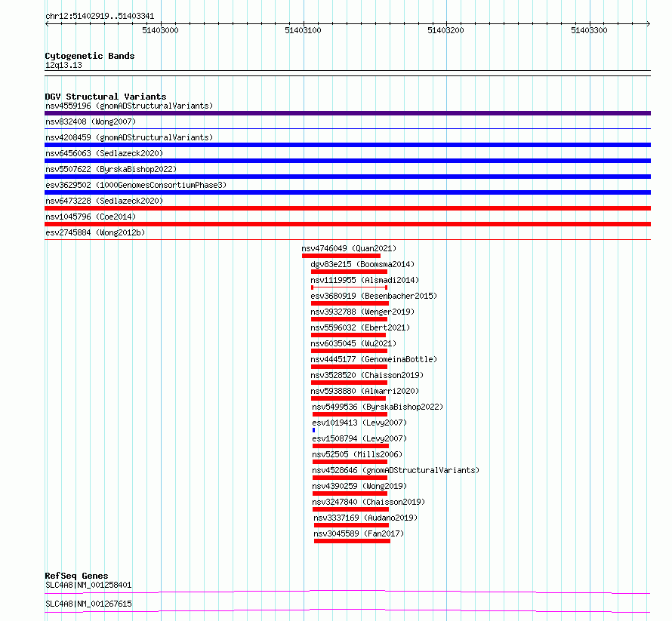The width and height of the screenshot is (672, 621).
Task: Click esv2745884 (Wong2012b) label
Action: pos(95,232)
